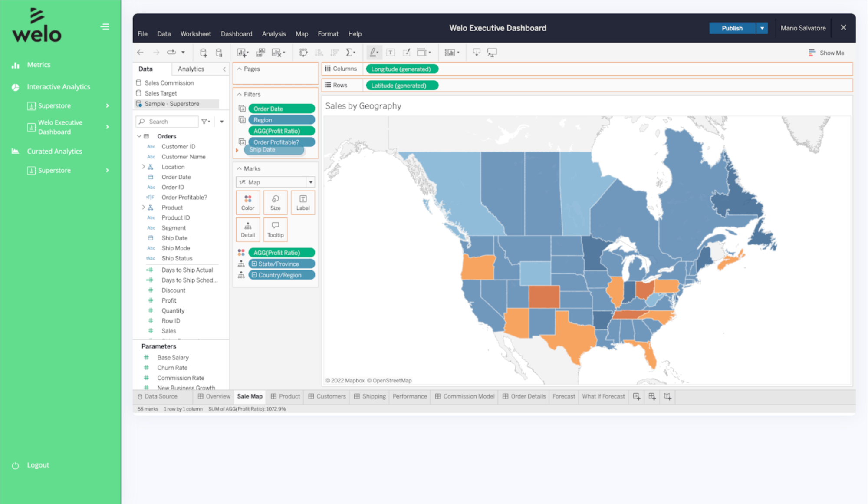Click the undo back arrow

coord(140,53)
